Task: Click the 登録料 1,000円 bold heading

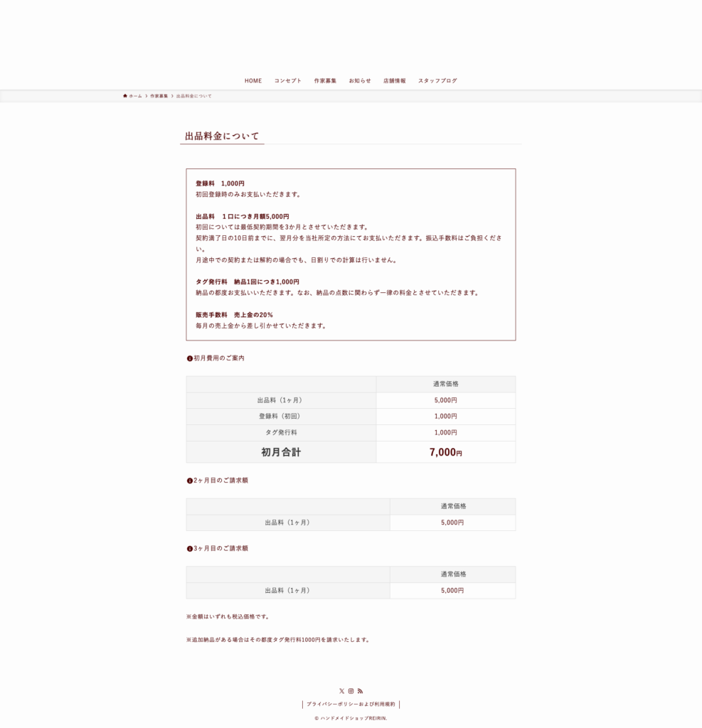Action: pos(220,183)
